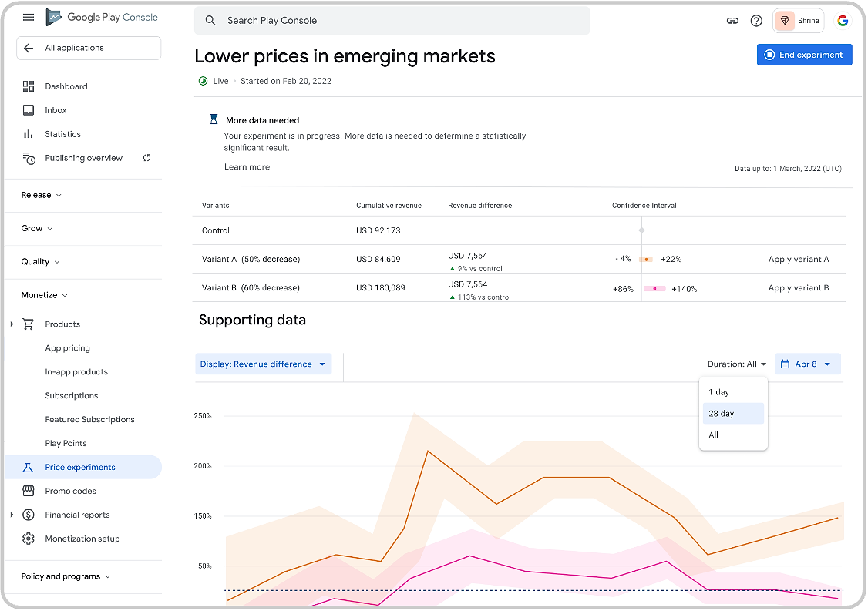The width and height of the screenshot is (868, 611).
Task: Click cumulative revenue USD 180,089
Action: [380, 288]
